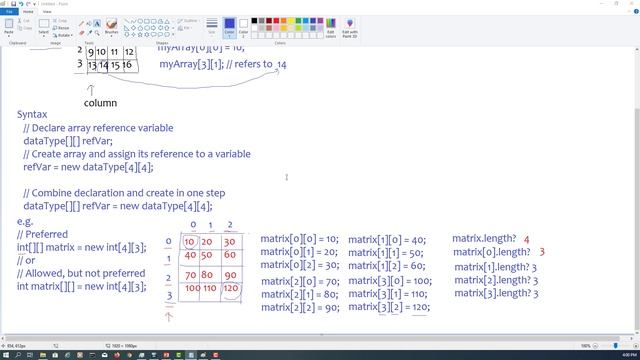Click the vertical scrollbar down arrow
This screenshot has height=360, width=640.
[637, 332]
